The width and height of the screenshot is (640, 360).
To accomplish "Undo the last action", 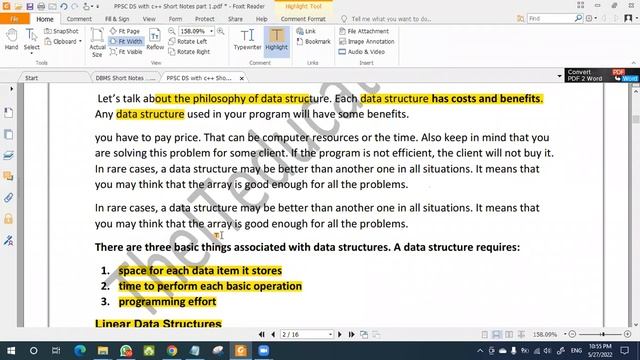I will pyautogui.click(x=64, y=6).
